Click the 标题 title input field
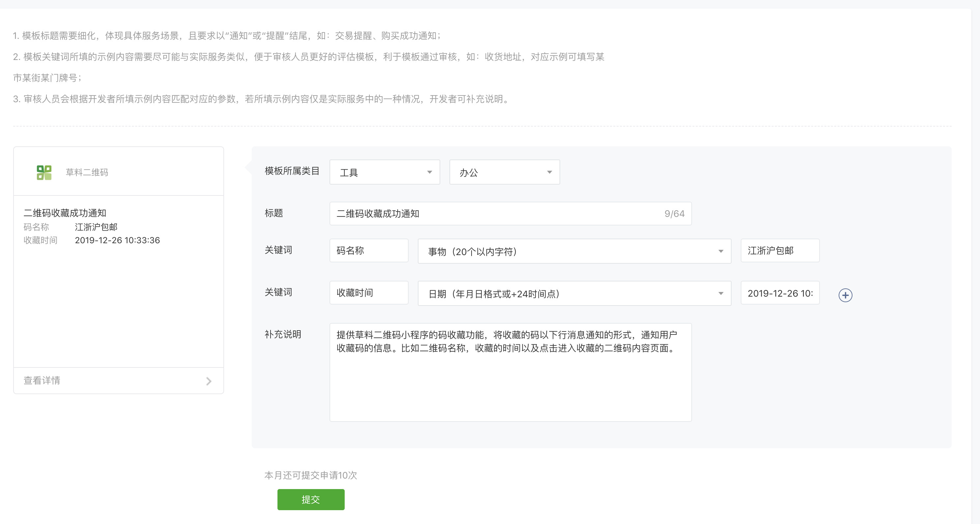Screen dimensions: 980x524 tap(495, 214)
